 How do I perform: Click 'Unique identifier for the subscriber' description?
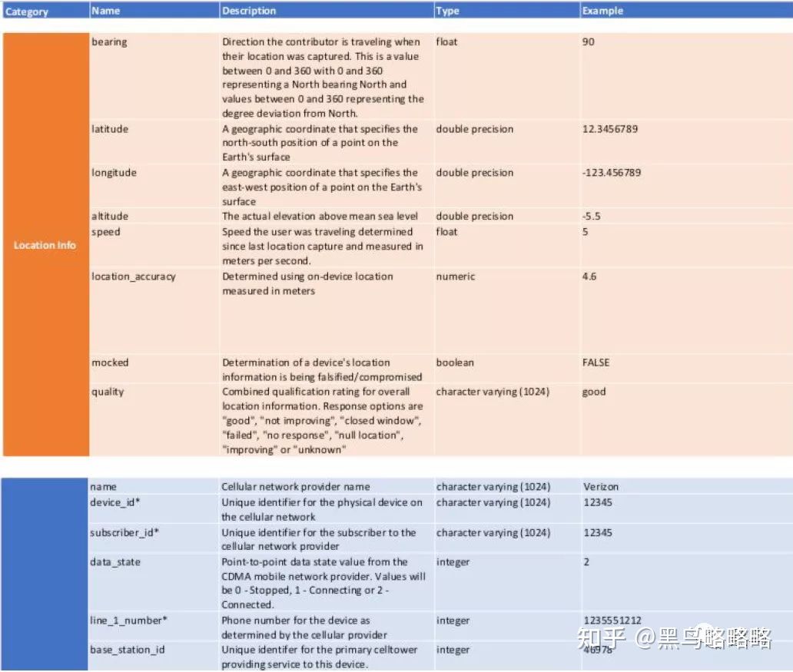coord(319,540)
